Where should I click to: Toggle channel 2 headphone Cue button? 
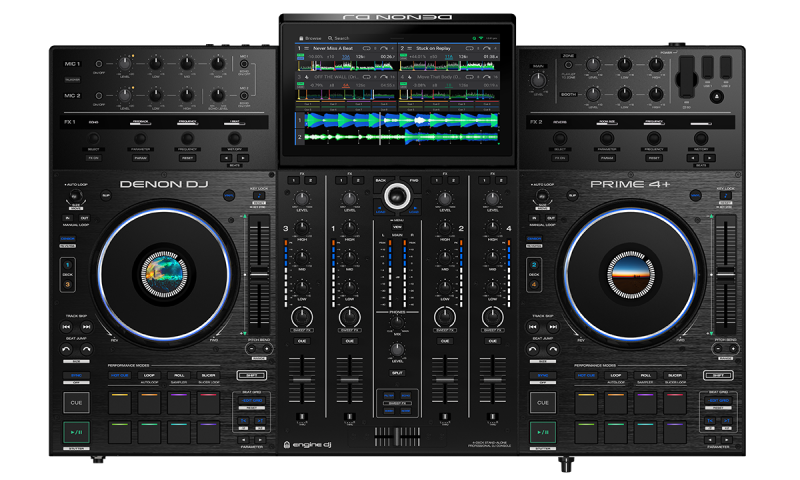coord(445,341)
